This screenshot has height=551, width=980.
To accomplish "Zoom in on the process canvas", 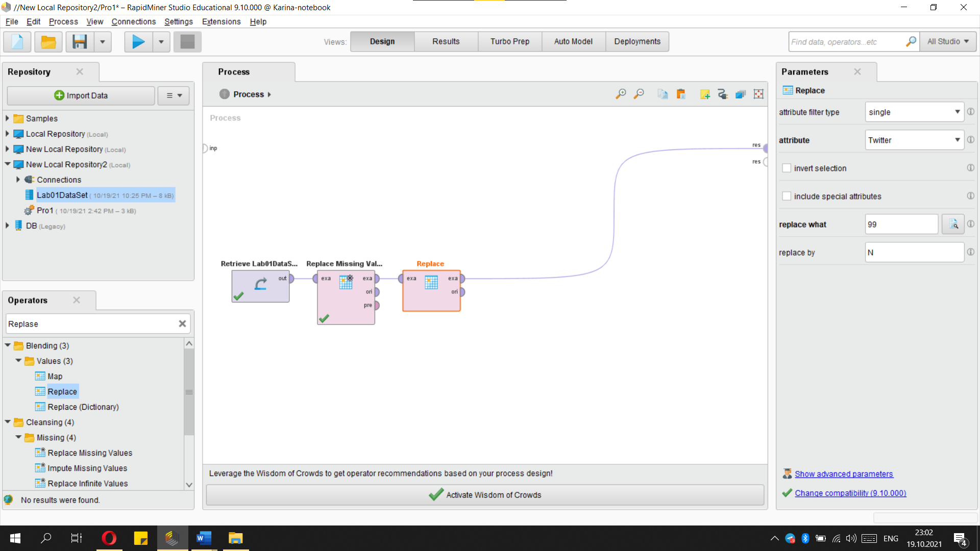I will tap(621, 94).
